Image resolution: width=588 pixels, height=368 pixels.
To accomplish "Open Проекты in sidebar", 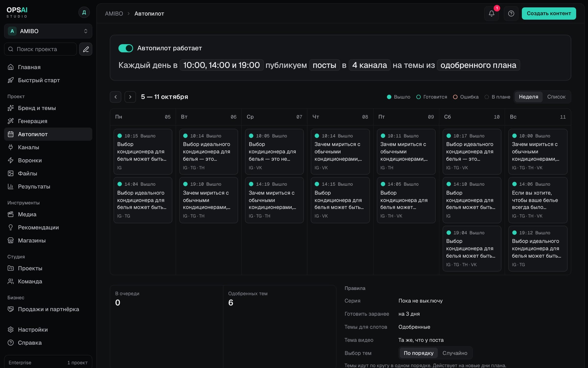I will (48, 268).
